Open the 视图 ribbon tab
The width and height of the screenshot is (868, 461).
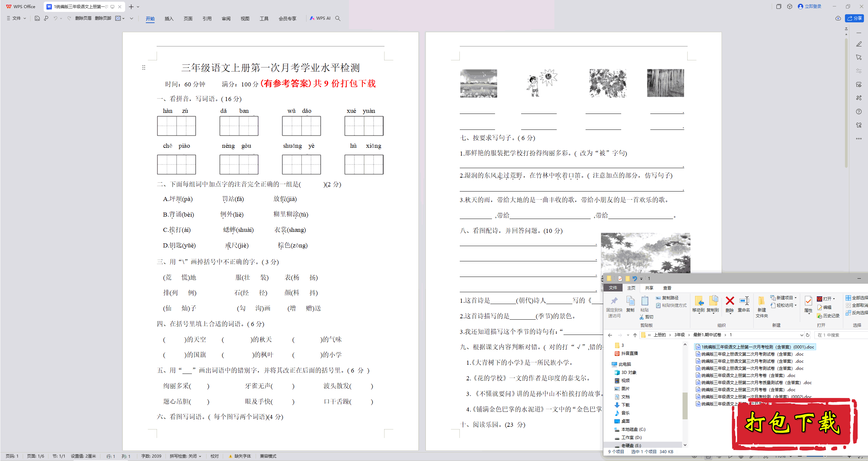pyautogui.click(x=245, y=19)
